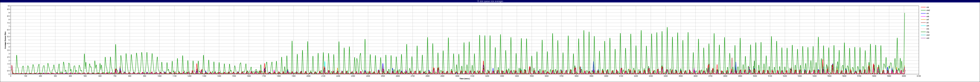Image resolution: width=980 pixels, height=82 pixels.
Task: Click the 4000 tick on the time axis
Action: (x=606, y=76)
